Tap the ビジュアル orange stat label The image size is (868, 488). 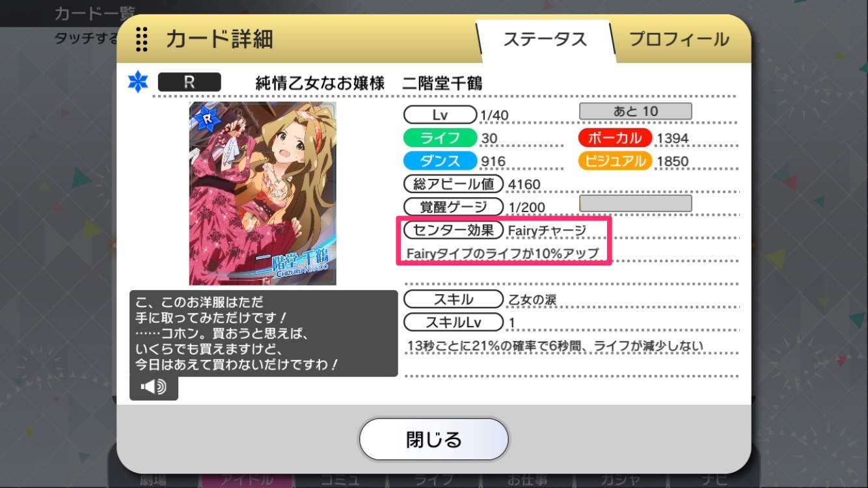pyautogui.click(x=616, y=161)
